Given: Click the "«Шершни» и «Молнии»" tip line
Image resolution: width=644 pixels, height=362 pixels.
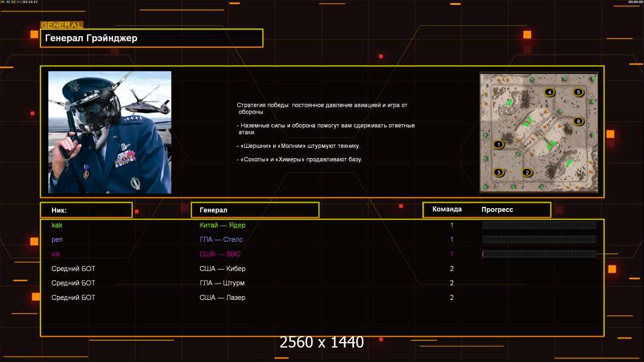Looking at the screenshot, I should pyautogui.click(x=298, y=146).
